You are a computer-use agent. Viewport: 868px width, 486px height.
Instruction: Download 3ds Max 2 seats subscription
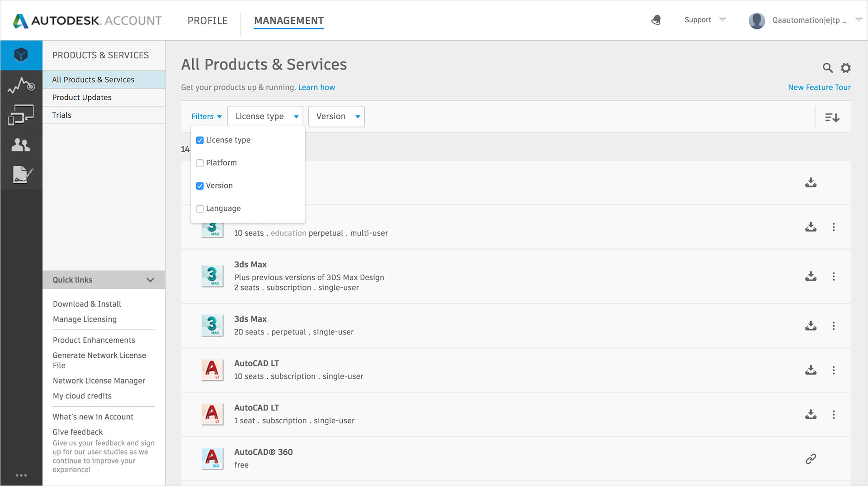coord(811,276)
